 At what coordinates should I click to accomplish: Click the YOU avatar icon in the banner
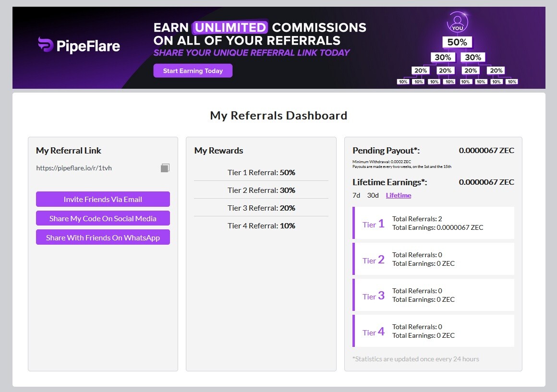click(x=458, y=23)
